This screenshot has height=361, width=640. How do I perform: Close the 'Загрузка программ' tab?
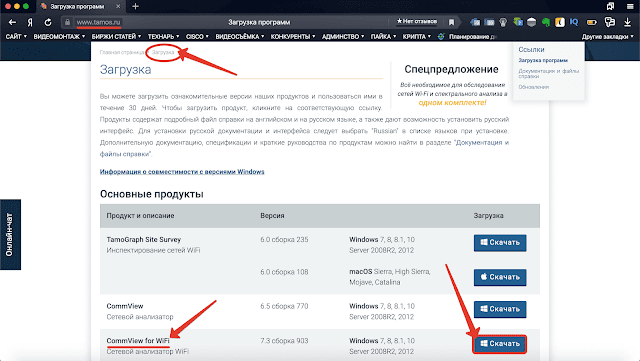118,7
